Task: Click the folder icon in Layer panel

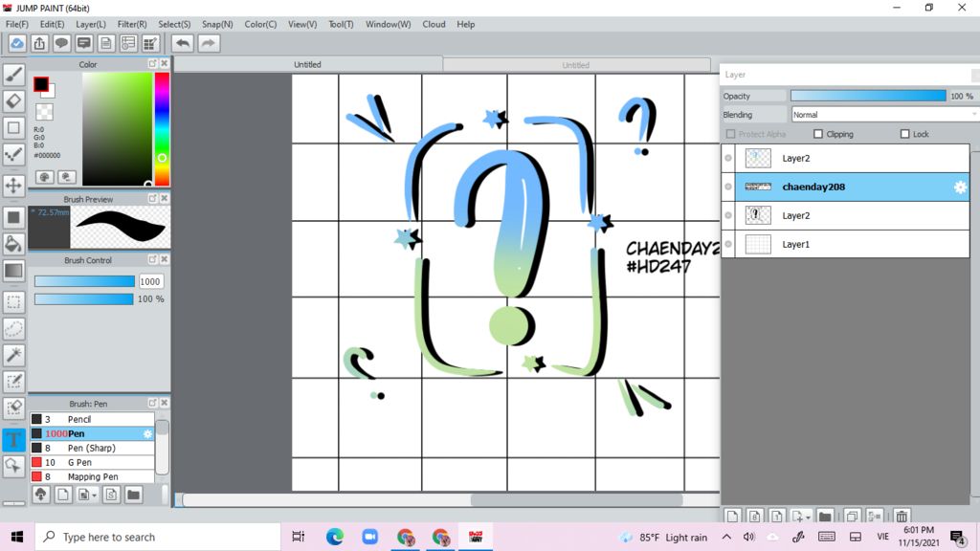Action: [x=825, y=517]
